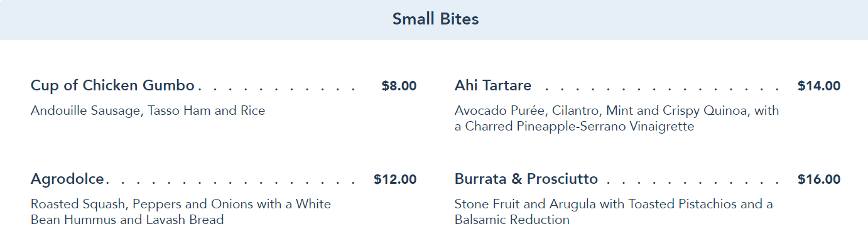Select the Avocado Purée description line
The image size is (868, 251).
pyautogui.click(x=616, y=111)
